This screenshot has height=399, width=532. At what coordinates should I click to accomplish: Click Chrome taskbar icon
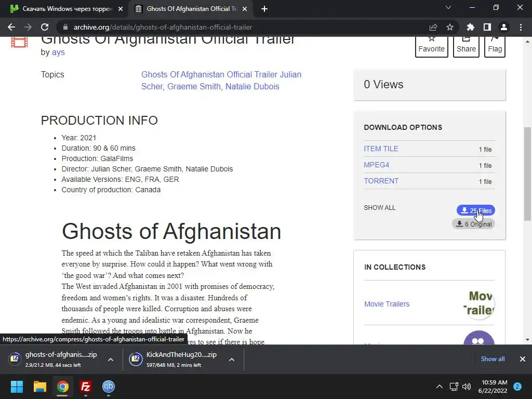pyautogui.click(x=63, y=387)
